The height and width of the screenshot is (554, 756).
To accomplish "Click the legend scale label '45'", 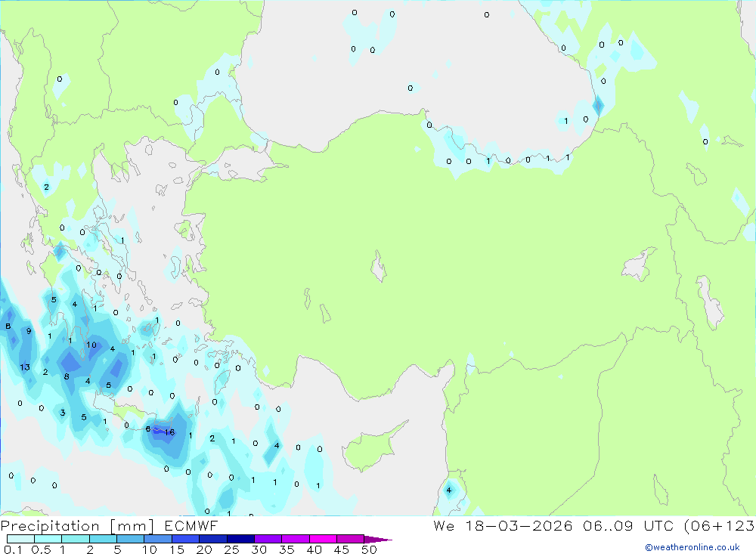I will tap(342, 549).
